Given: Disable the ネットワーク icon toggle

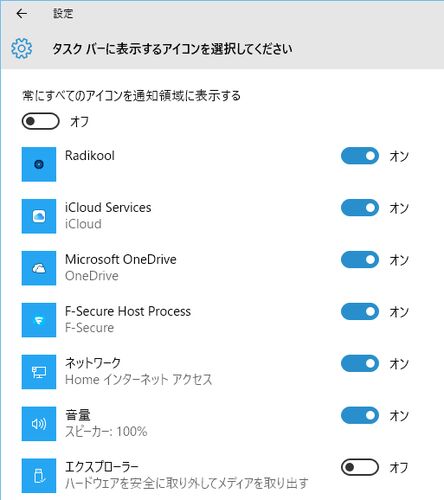Looking at the screenshot, I should point(360,363).
